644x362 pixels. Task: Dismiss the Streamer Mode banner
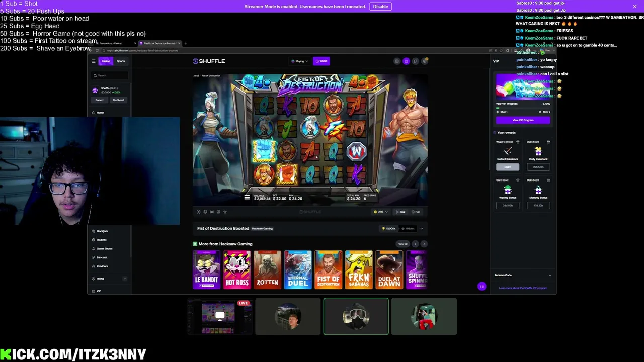[x=634, y=6]
